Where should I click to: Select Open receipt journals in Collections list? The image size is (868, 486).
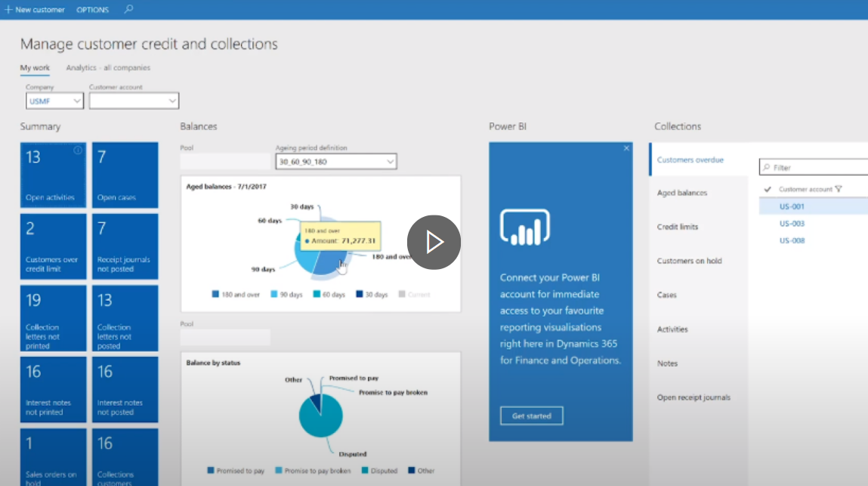tap(693, 398)
